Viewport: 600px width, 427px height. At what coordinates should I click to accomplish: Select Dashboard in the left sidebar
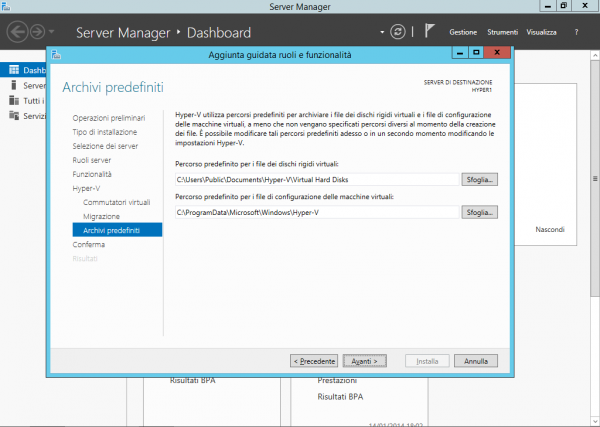[23, 70]
